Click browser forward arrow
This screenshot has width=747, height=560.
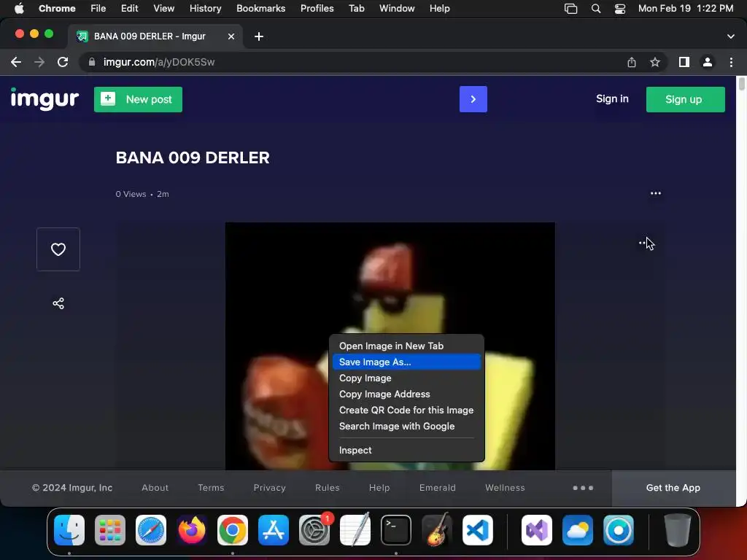(x=39, y=62)
